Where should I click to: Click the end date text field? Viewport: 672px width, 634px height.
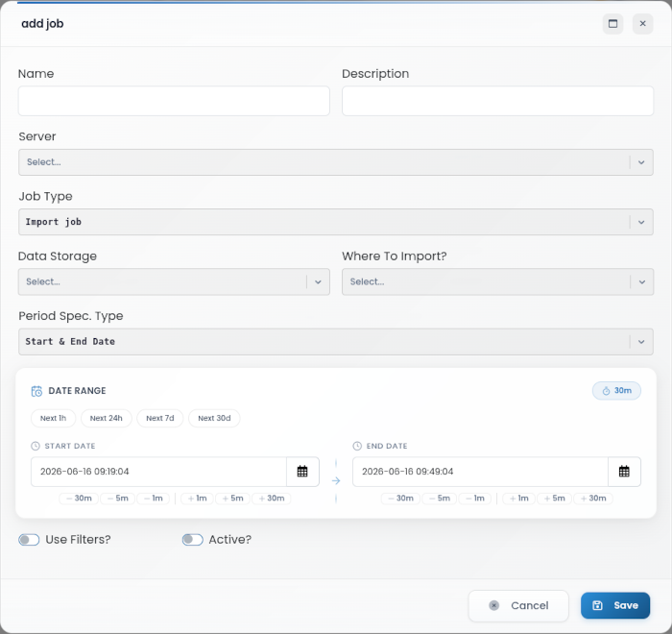point(480,472)
